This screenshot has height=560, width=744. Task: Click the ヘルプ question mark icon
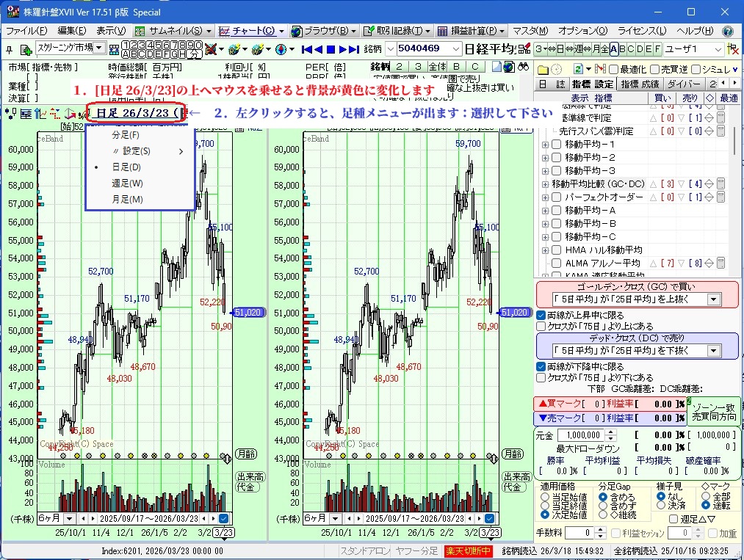tap(727, 31)
